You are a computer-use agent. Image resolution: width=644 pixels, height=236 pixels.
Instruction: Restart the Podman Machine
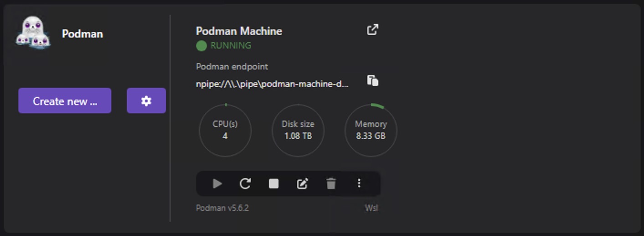[245, 184]
